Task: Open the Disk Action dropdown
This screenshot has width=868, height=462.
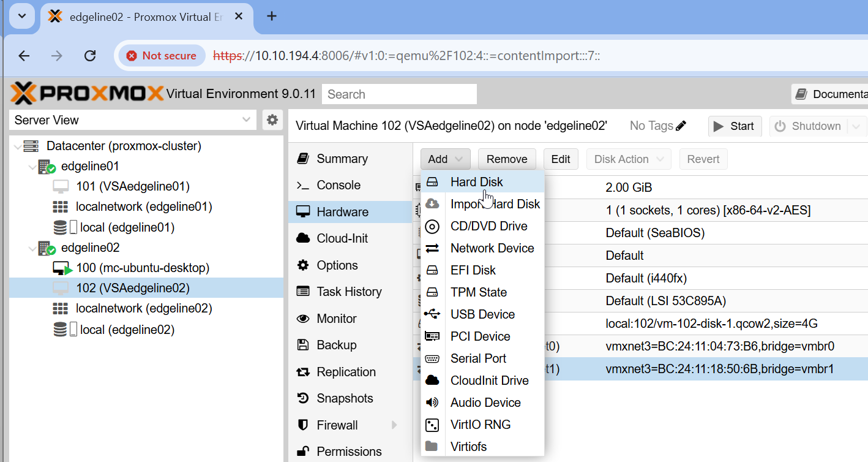Action: coord(629,159)
